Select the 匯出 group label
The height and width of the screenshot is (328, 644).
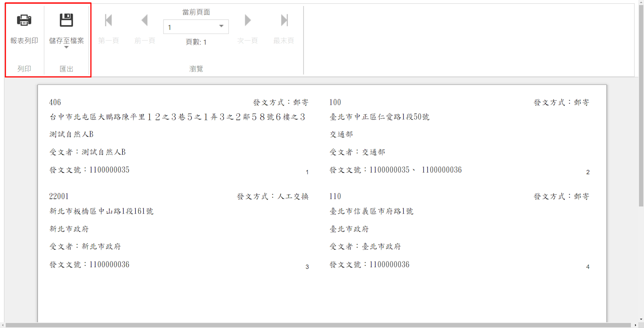(66, 69)
